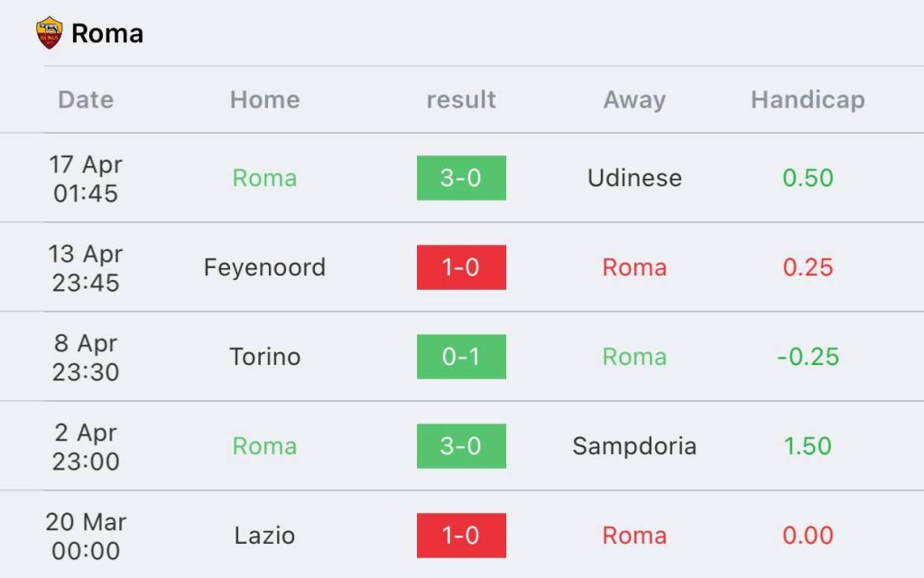This screenshot has width=924, height=578.
Task: Click the result column header
Action: (x=461, y=99)
